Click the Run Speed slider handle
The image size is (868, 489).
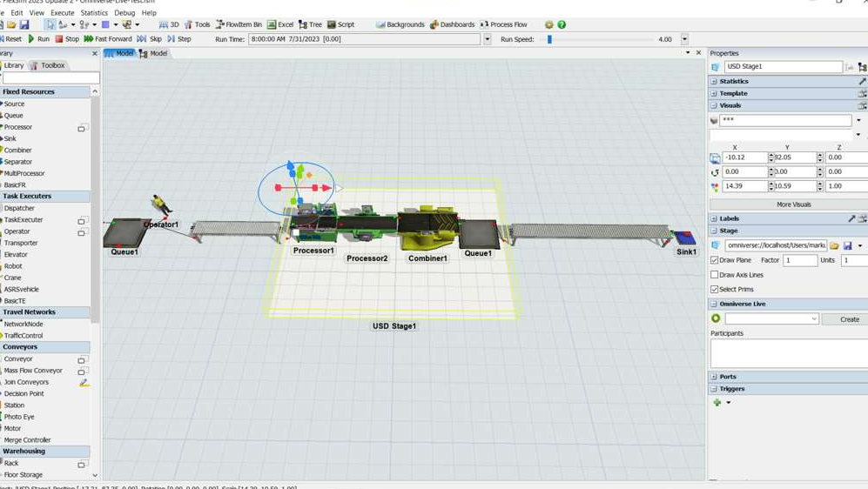(x=549, y=39)
